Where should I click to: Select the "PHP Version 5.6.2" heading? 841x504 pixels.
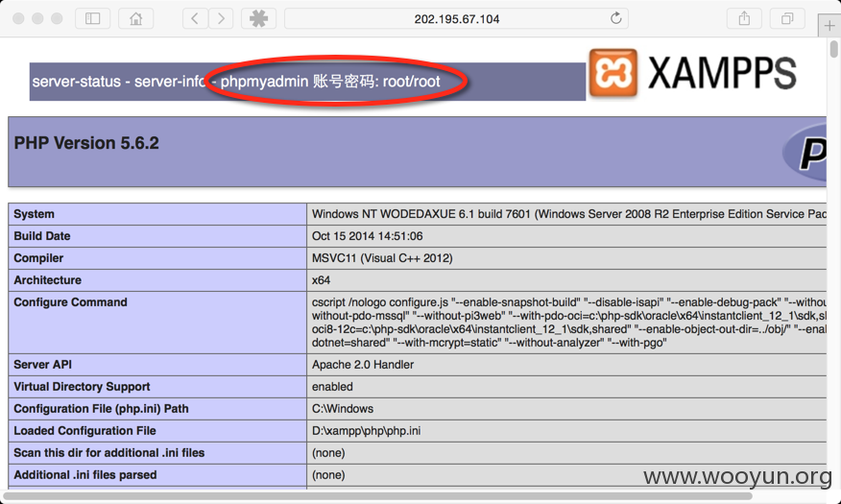86,143
